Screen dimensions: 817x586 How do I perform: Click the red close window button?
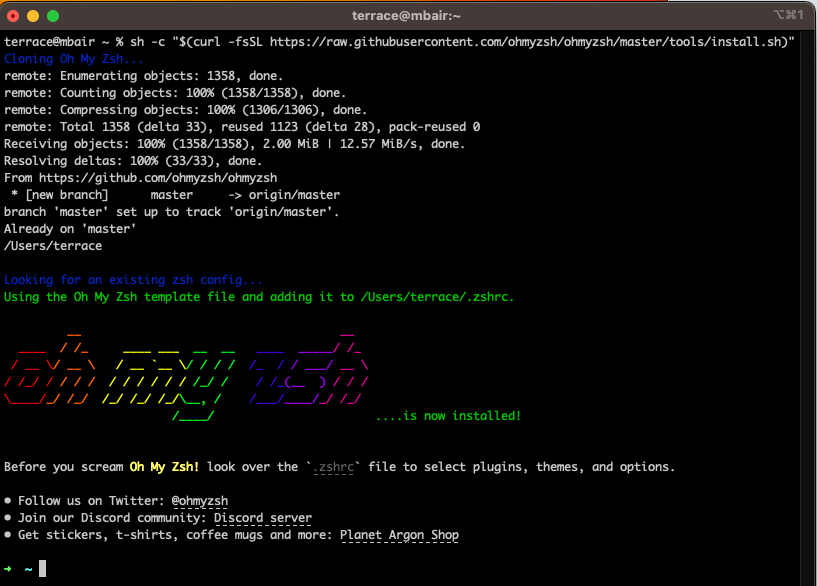pos(13,16)
